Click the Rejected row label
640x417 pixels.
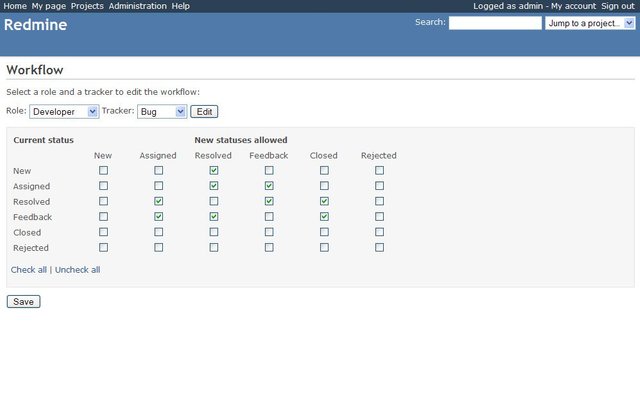[x=31, y=248]
